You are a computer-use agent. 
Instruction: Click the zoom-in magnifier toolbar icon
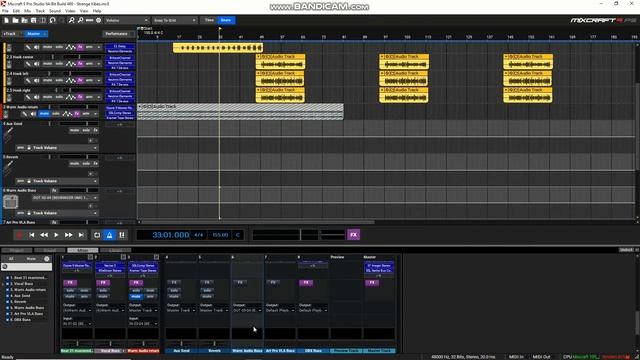click(71, 20)
